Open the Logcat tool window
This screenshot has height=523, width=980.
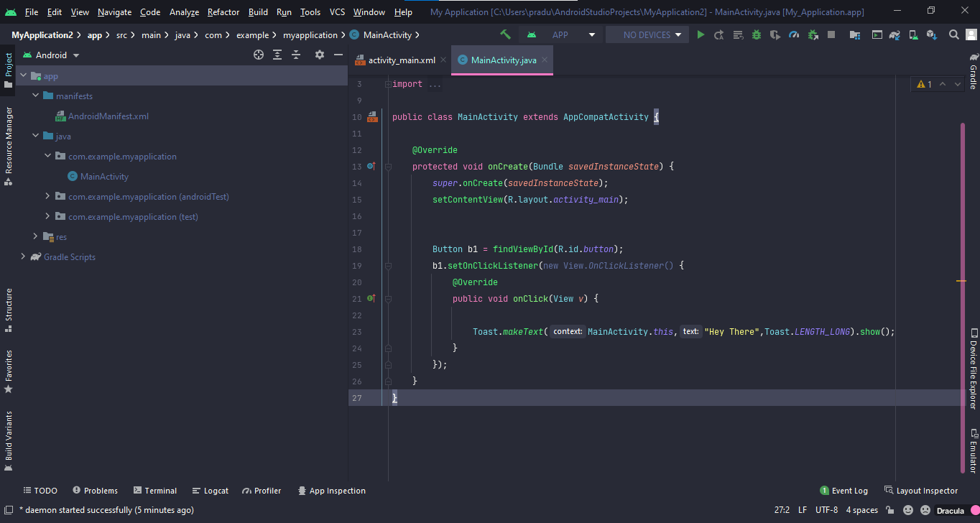click(x=211, y=491)
